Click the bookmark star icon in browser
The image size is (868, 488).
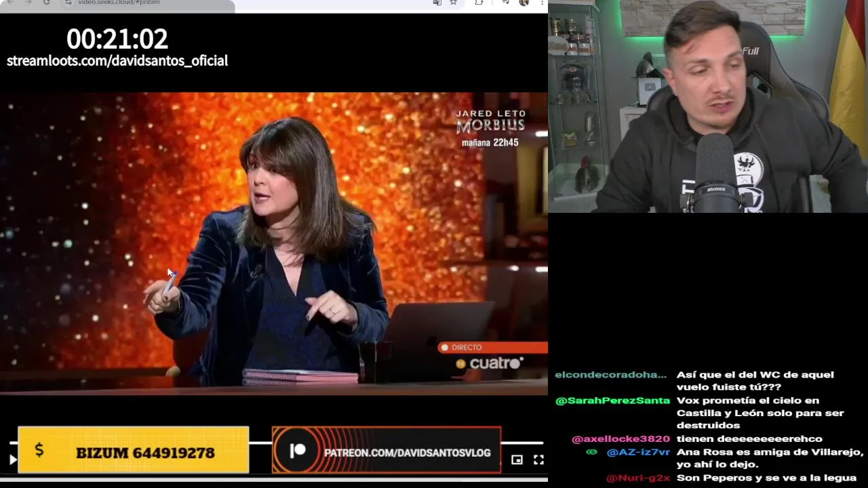click(453, 3)
